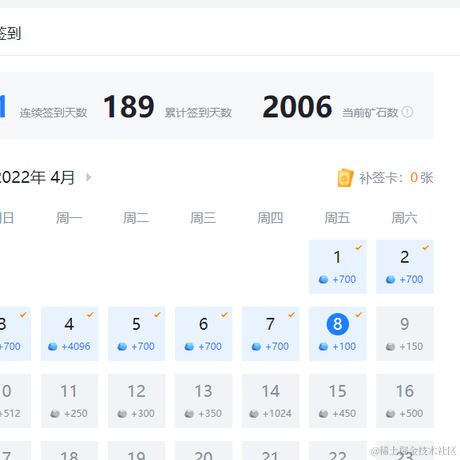Viewport: 460px width, 460px height.
Task: Click gray ore icon beside +500
Action: point(390,414)
